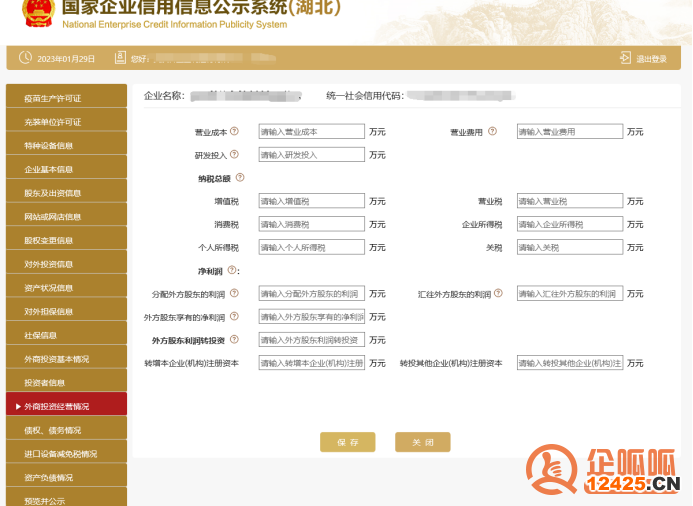Open 企业基本信息 in the sidebar
This screenshot has width=693, height=506.
[49, 169]
